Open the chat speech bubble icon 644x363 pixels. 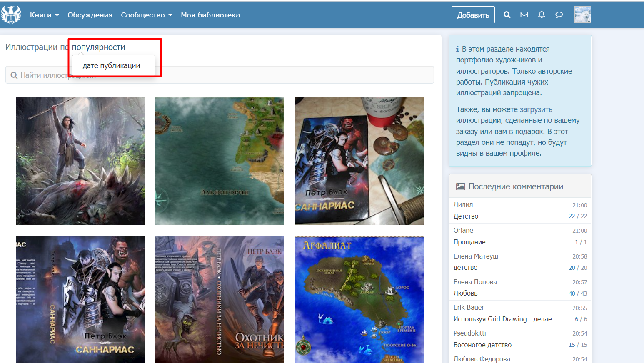pos(559,15)
